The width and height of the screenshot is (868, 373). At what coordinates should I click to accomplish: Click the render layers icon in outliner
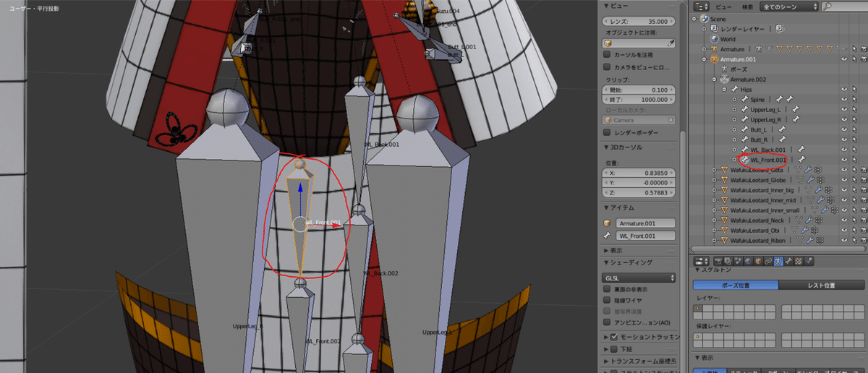coord(714,29)
